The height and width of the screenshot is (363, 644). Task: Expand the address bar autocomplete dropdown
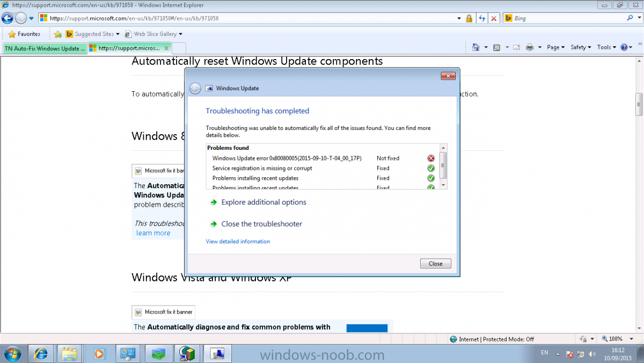point(459,18)
